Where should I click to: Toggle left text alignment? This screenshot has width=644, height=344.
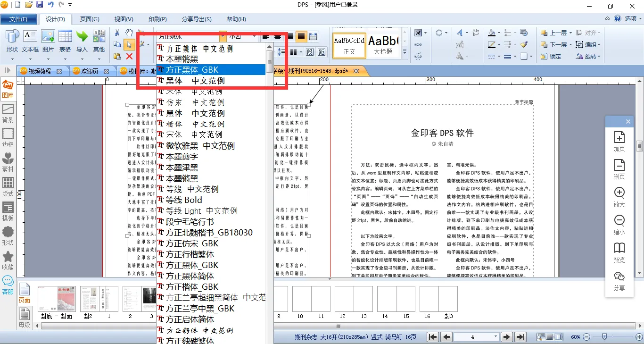[x=266, y=36]
